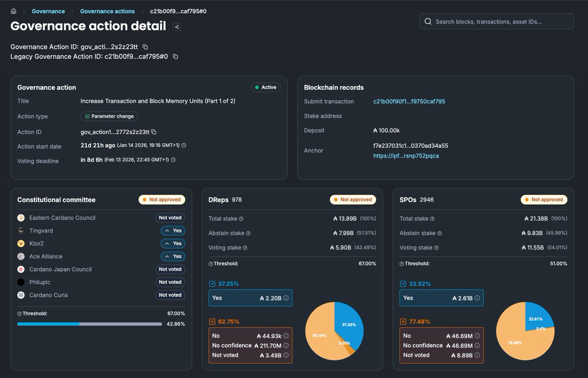Click the Constitutional committee threshold progress bar
The image size is (588, 378).
(x=89, y=324)
